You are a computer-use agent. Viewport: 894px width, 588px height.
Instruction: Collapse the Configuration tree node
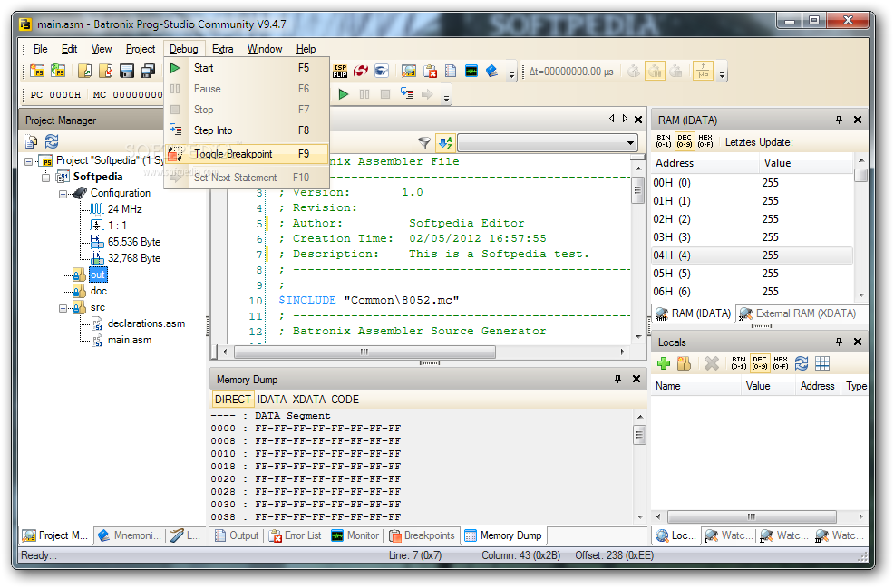click(x=63, y=194)
